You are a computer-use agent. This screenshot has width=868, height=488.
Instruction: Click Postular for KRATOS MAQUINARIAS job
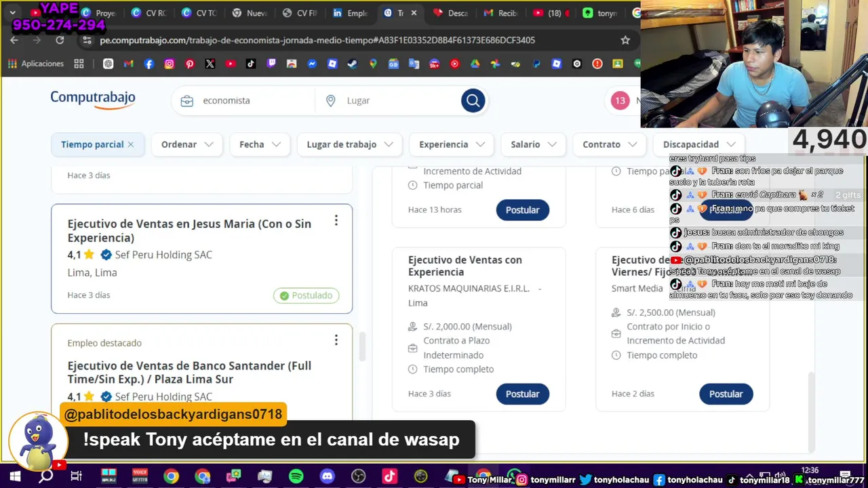pyautogui.click(x=522, y=394)
